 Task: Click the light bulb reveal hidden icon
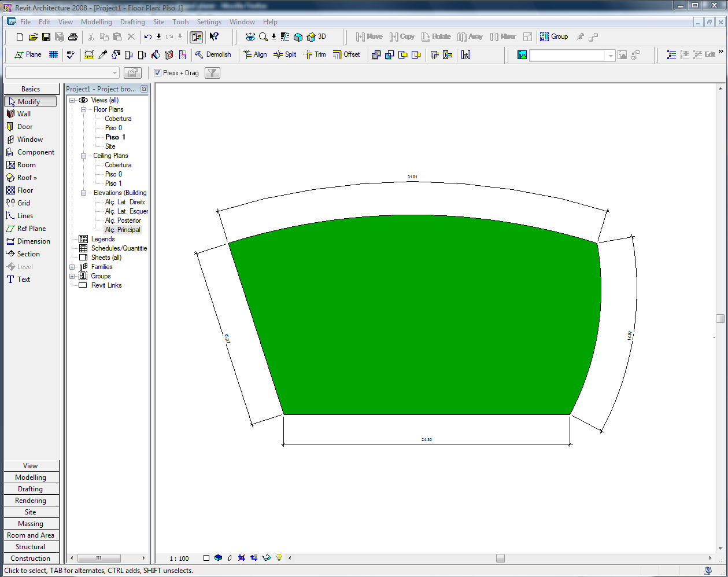(x=279, y=558)
